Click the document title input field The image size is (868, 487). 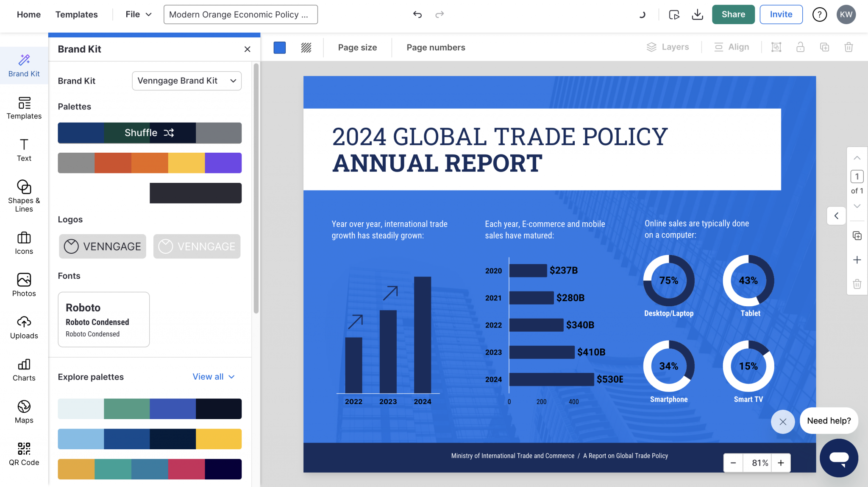pyautogui.click(x=240, y=14)
